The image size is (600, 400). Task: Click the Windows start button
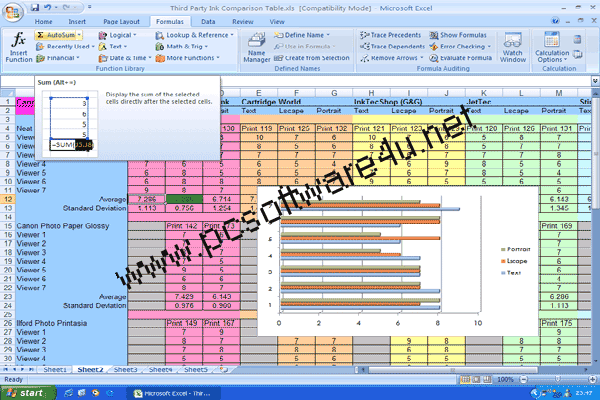click(28, 393)
